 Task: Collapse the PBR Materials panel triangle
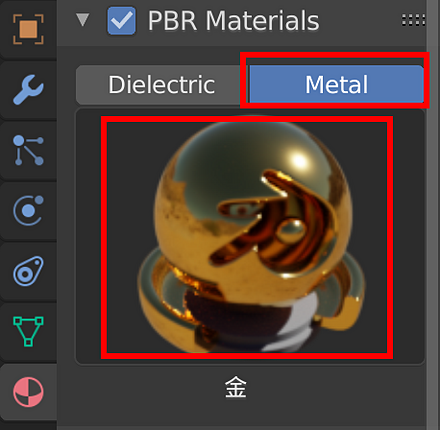[82, 20]
